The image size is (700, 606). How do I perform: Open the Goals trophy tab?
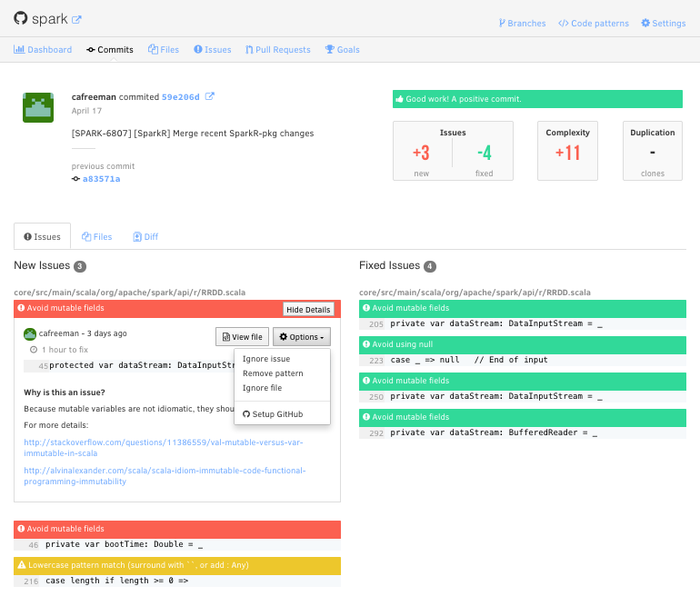tap(342, 50)
